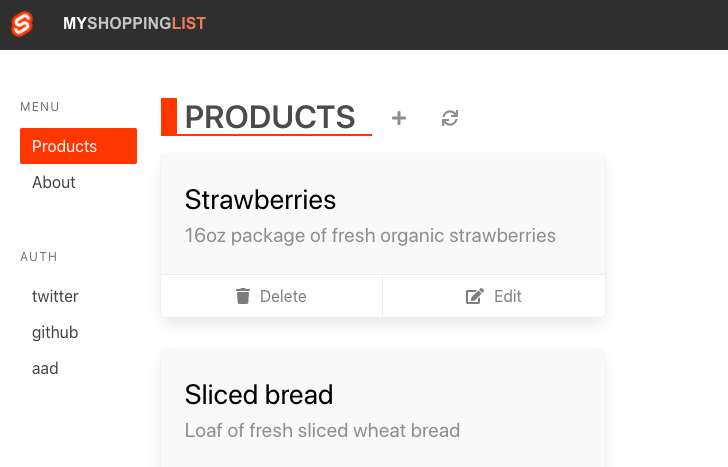Go to the About page
The width and height of the screenshot is (728, 467).
click(x=54, y=182)
